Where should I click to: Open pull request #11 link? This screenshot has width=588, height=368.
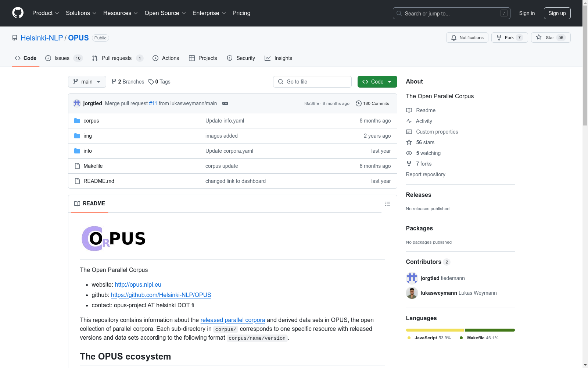pyautogui.click(x=153, y=103)
